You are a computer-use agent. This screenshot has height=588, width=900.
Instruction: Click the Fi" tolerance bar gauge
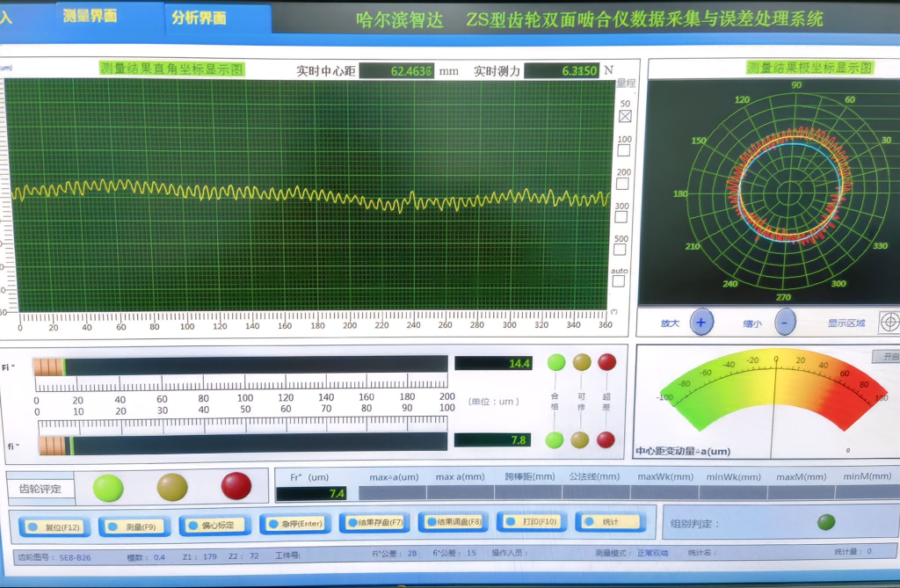(240, 365)
